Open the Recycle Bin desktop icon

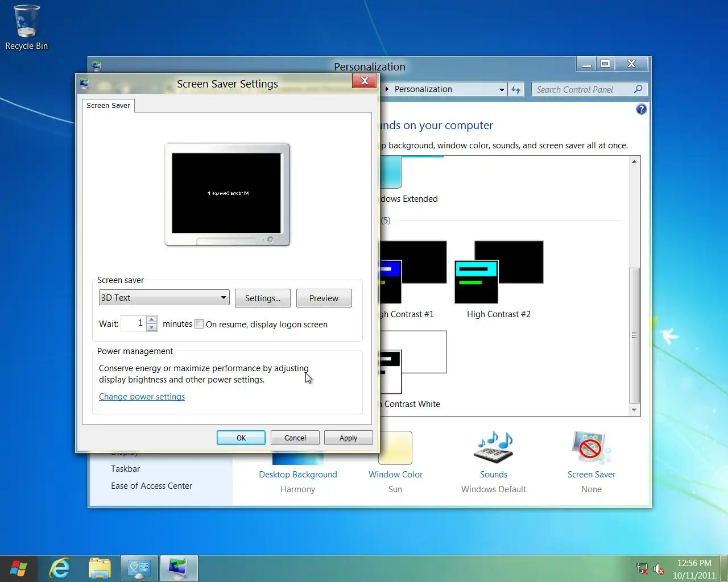[26, 27]
